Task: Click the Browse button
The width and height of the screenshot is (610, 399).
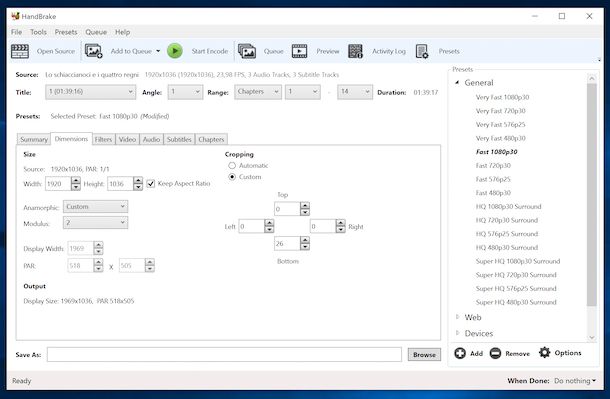Action: tap(424, 355)
